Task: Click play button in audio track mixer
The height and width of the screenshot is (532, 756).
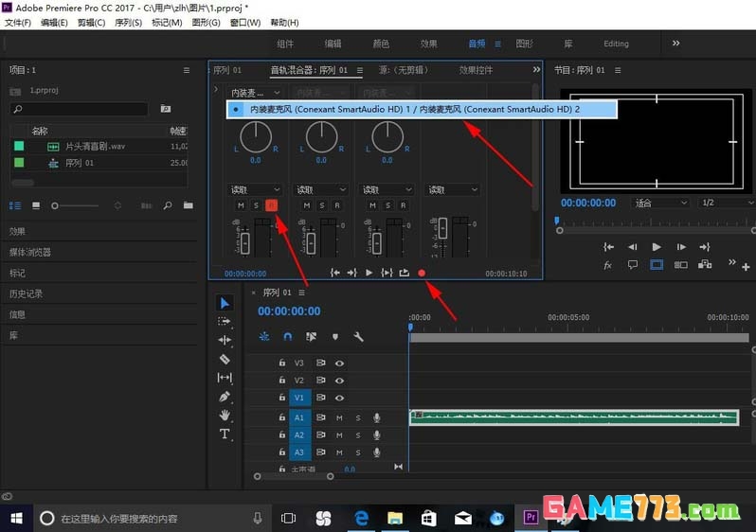Action: (x=369, y=273)
